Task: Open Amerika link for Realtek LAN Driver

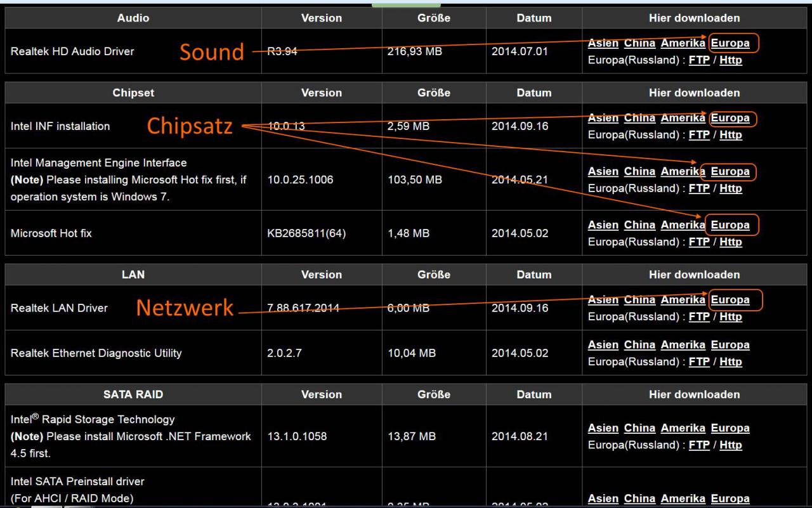Action: point(683,300)
